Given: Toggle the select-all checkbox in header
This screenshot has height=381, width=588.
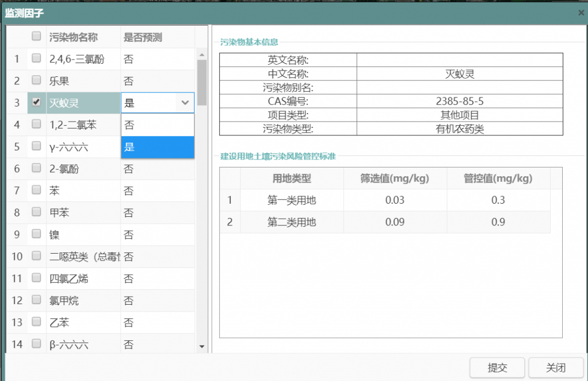Looking at the screenshot, I should pos(36,37).
